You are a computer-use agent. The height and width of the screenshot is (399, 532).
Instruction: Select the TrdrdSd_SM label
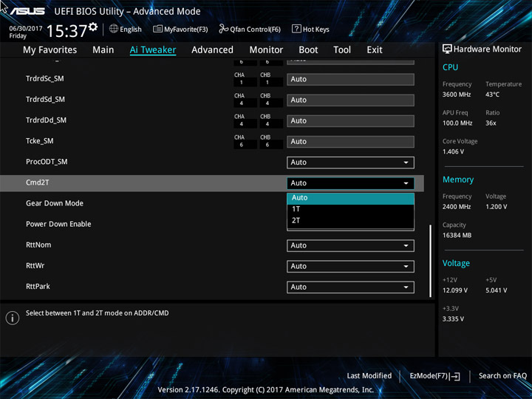coord(46,100)
